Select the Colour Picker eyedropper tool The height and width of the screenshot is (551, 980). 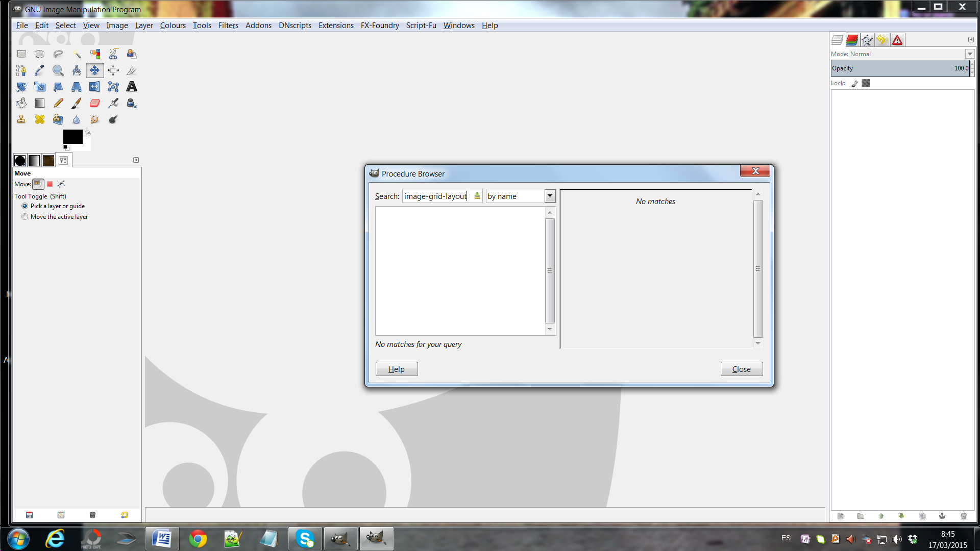[x=40, y=70]
